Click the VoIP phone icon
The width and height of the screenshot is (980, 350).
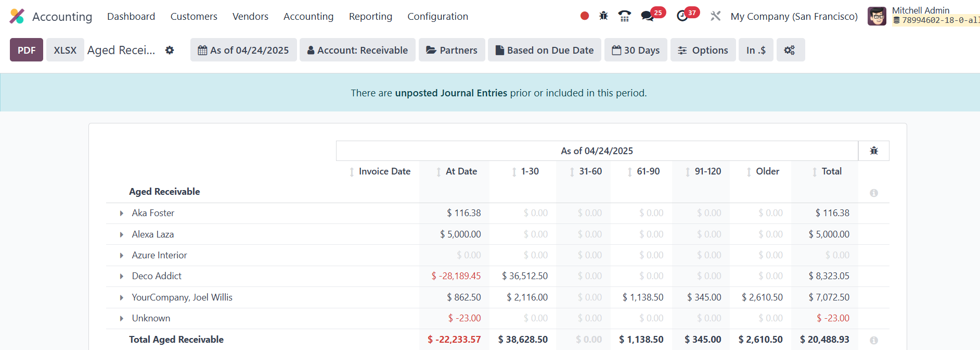point(625,16)
